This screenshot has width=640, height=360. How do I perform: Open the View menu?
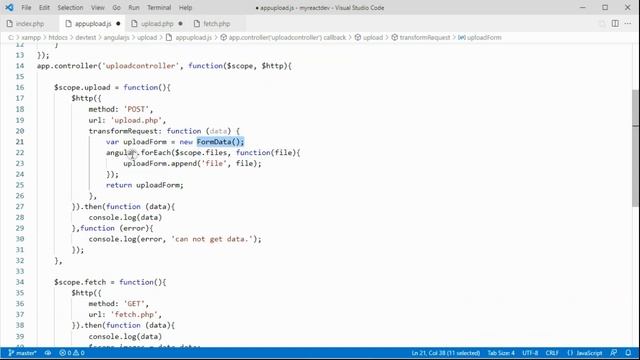pyautogui.click(x=98, y=8)
